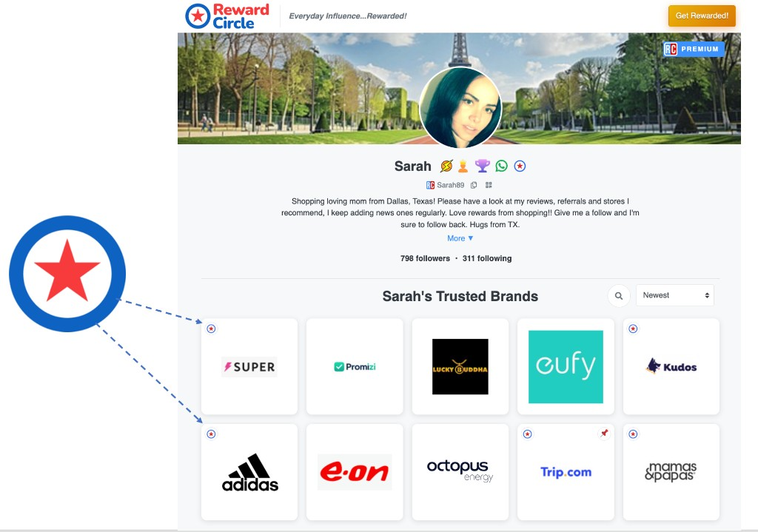
Task: Click the star badge on adidas card
Action: tap(211, 434)
